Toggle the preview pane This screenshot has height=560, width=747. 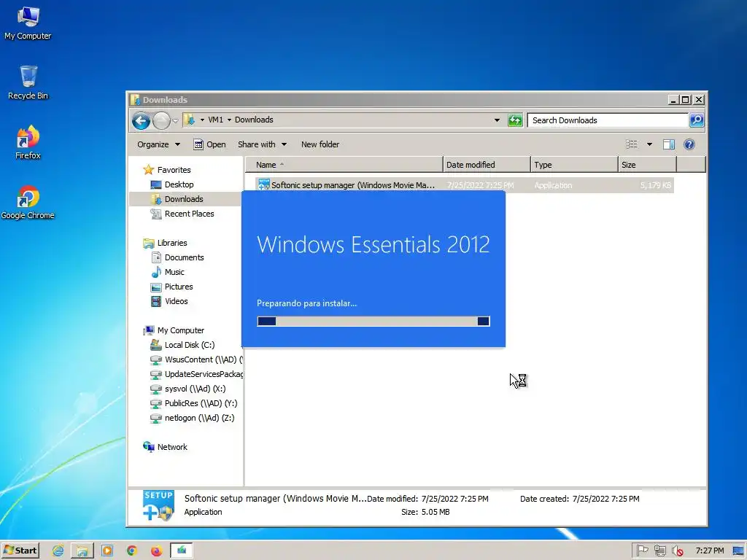[x=669, y=144]
